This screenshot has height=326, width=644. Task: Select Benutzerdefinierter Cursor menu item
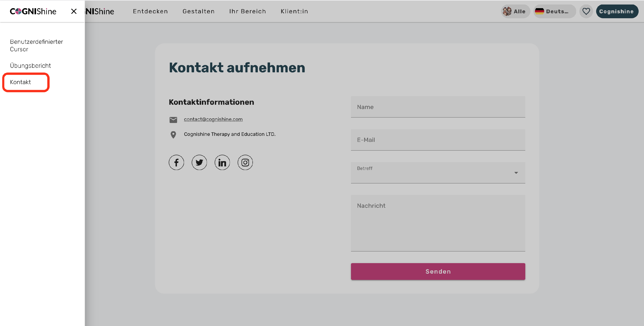point(36,45)
